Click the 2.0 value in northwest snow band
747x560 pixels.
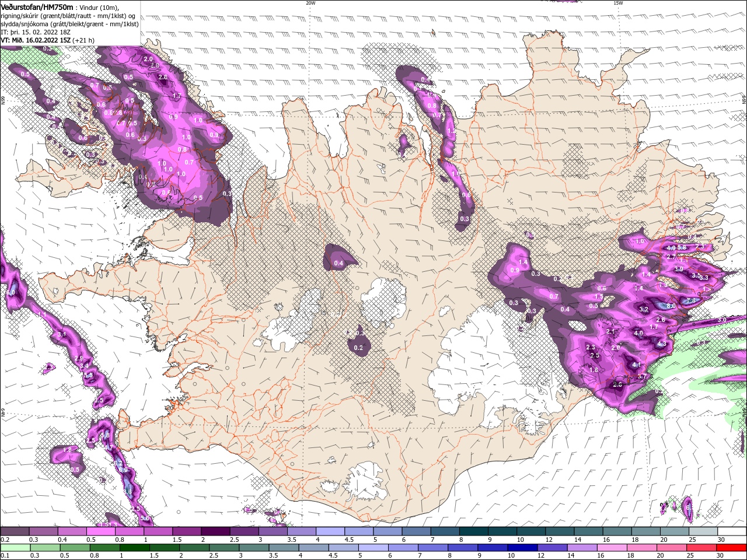click(148, 59)
